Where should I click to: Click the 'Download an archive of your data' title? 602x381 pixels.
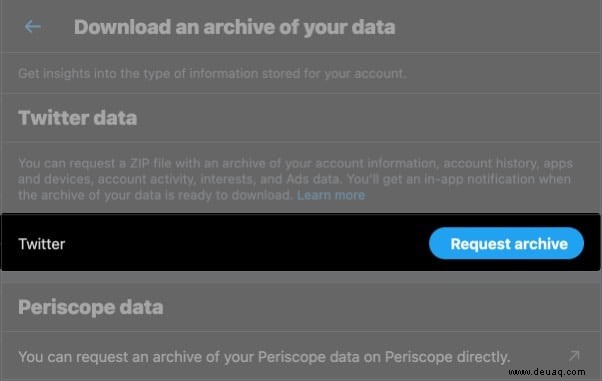pos(235,27)
